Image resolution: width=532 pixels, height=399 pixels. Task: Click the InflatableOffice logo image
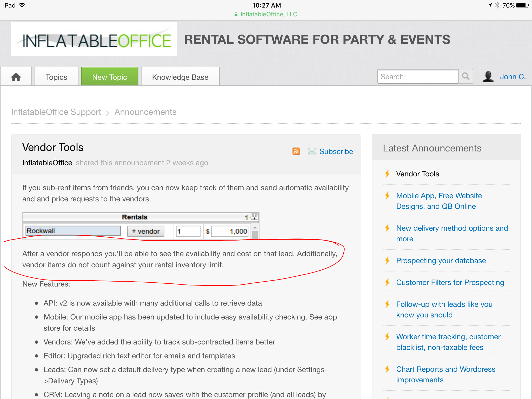[x=94, y=39]
